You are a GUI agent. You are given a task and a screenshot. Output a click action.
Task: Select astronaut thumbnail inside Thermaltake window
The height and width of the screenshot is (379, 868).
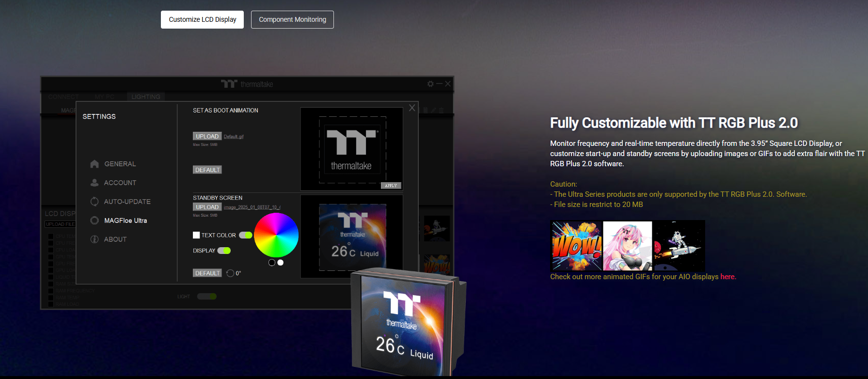pyautogui.click(x=437, y=229)
